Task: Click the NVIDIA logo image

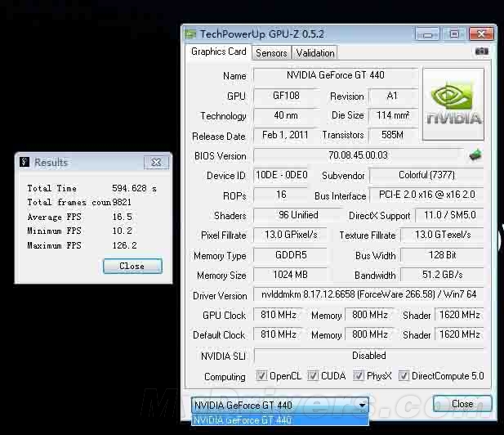Action: click(x=453, y=104)
